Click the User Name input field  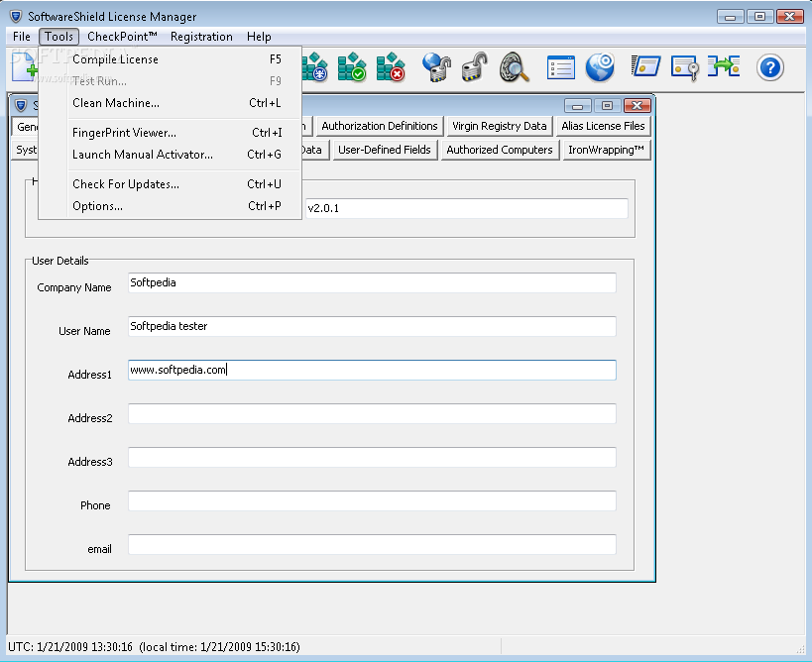pyautogui.click(x=372, y=326)
